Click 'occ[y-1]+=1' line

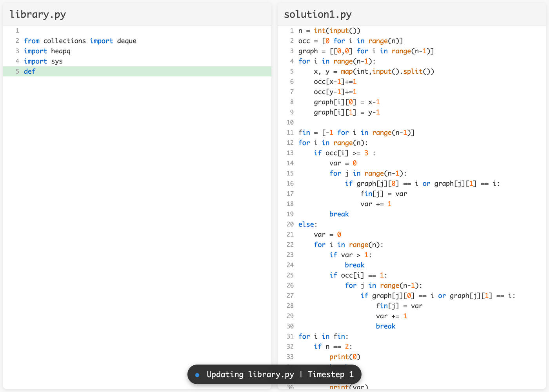pyautogui.click(x=335, y=92)
